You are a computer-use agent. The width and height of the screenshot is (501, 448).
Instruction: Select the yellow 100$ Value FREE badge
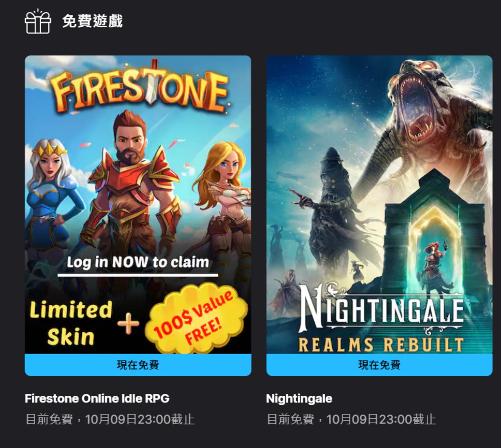click(196, 318)
